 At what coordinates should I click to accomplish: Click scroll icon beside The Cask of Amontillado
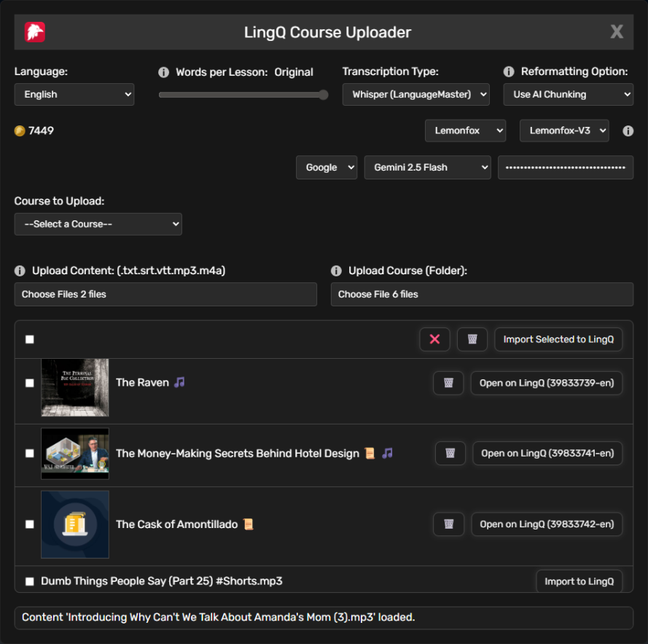[x=248, y=524]
